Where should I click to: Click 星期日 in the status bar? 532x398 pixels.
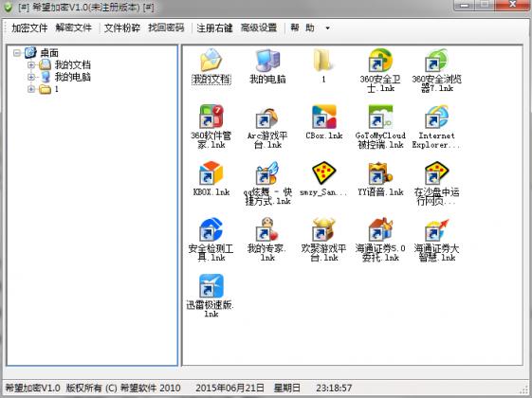(286, 388)
